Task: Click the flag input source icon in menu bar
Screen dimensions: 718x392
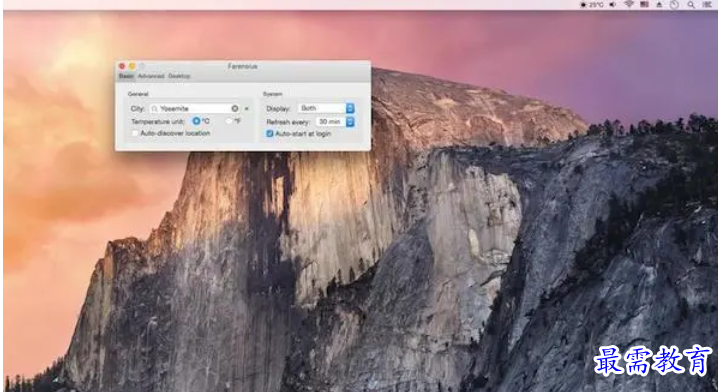Action: (645, 5)
